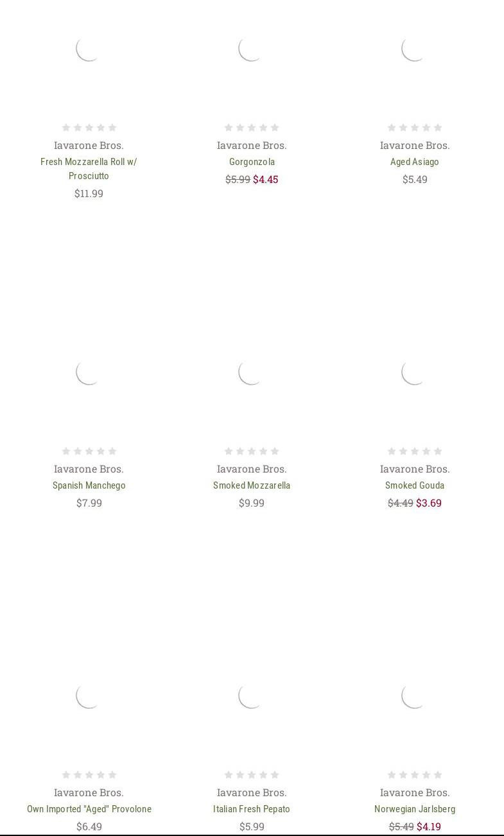Open the Smoked Mozzarella product link
This screenshot has height=836, width=504.
(x=252, y=485)
